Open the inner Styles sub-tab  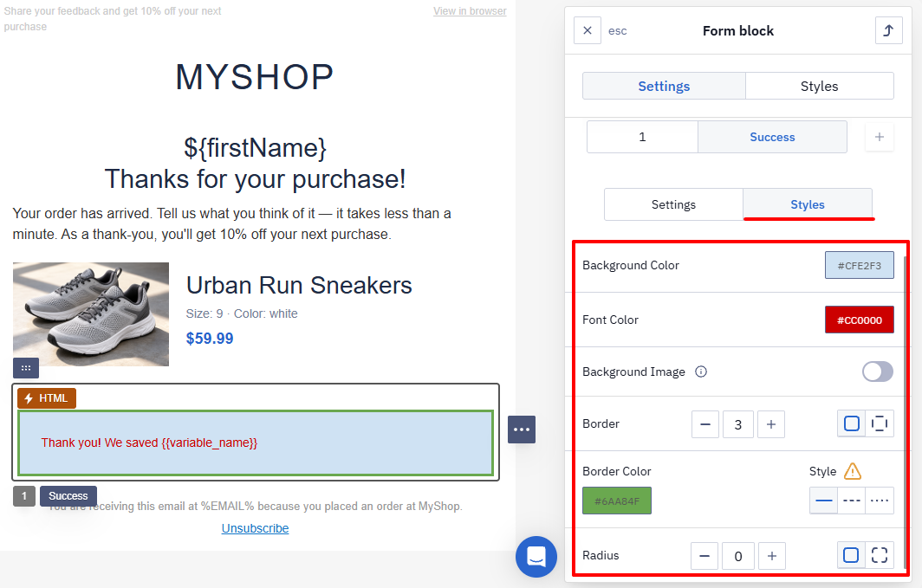tap(808, 204)
